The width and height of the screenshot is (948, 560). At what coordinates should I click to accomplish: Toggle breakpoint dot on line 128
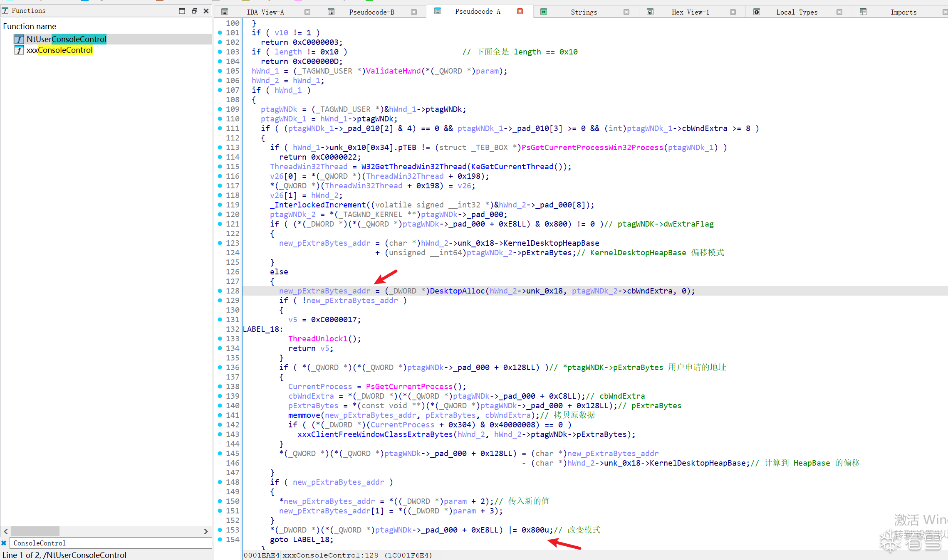[x=220, y=291]
